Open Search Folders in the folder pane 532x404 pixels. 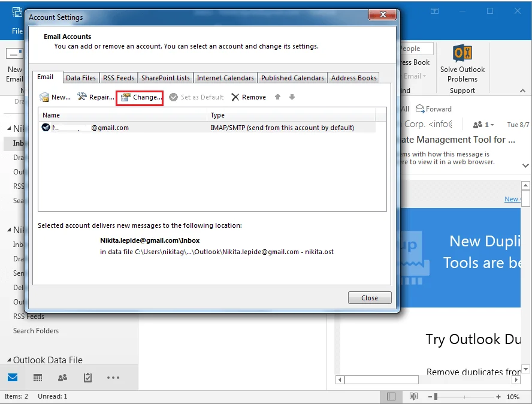[35, 331]
